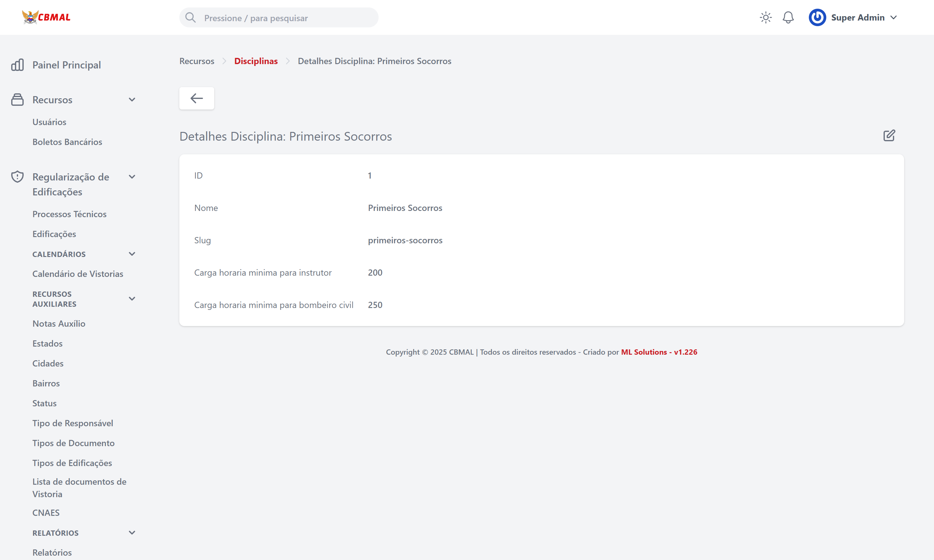The image size is (934, 560).
Task: Click the edit pencil icon for Disciplina
Action: 889,135
